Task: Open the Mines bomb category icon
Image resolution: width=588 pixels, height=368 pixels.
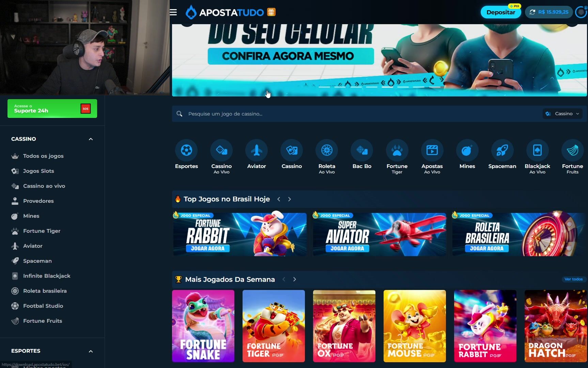Action: [x=467, y=150]
